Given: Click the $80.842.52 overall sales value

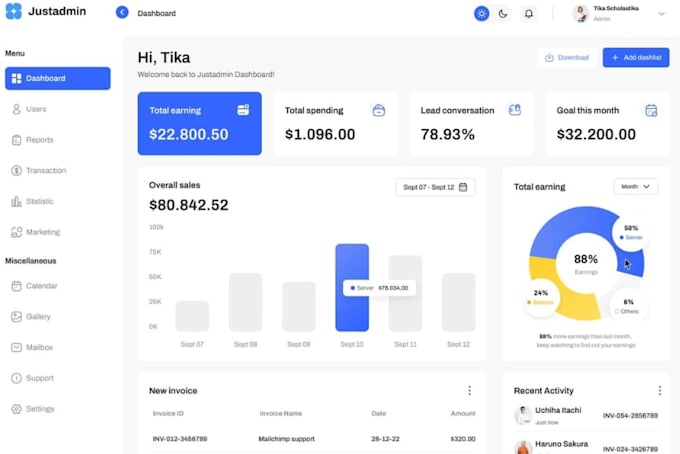Looking at the screenshot, I should click(189, 205).
